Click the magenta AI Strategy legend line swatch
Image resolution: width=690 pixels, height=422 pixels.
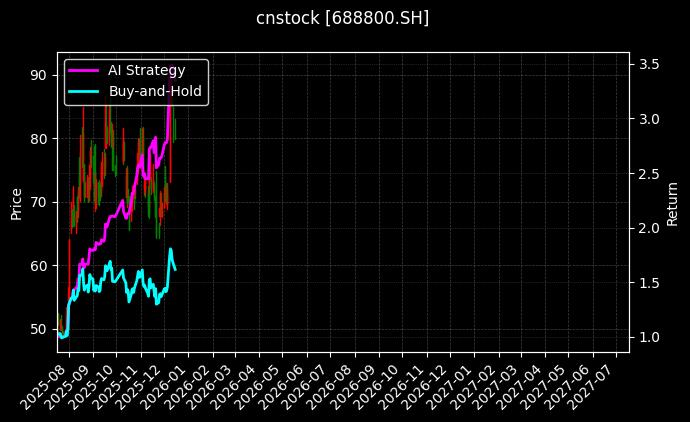(84, 70)
